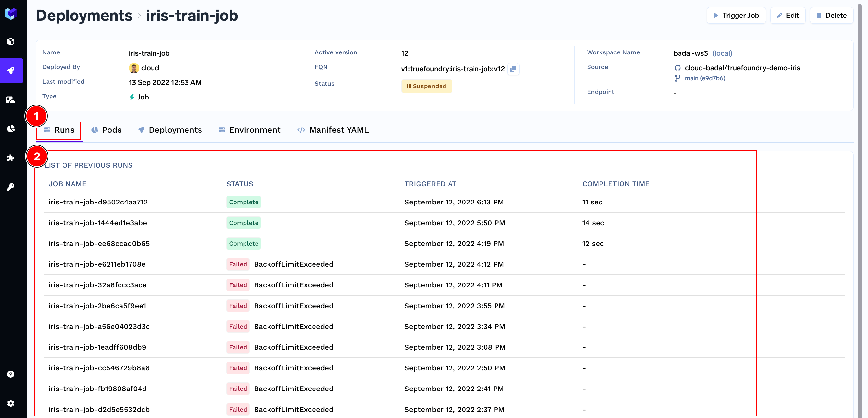Open the help question mark icon

(x=11, y=374)
